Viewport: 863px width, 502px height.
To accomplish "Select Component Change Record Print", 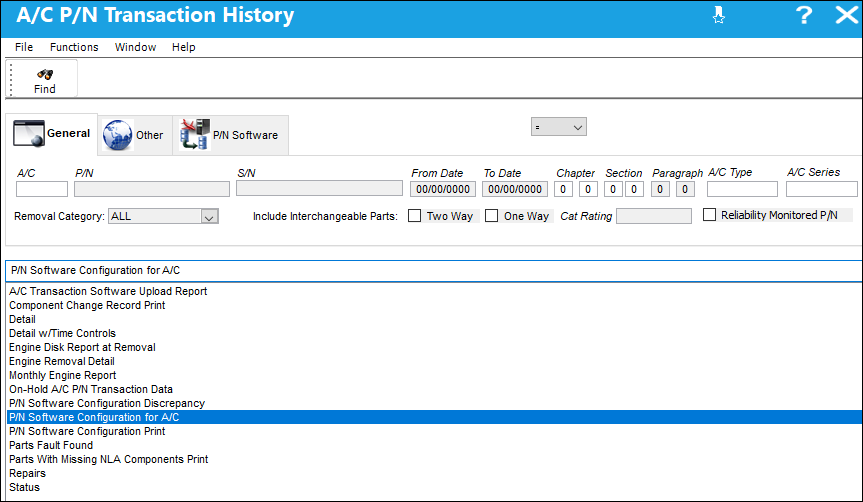I will pos(87,305).
